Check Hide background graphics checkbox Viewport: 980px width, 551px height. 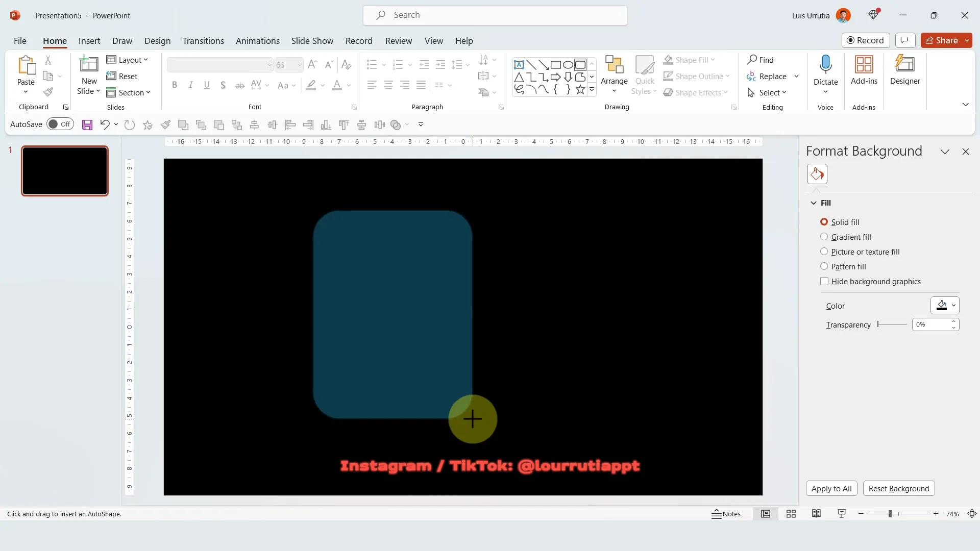(824, 281)
